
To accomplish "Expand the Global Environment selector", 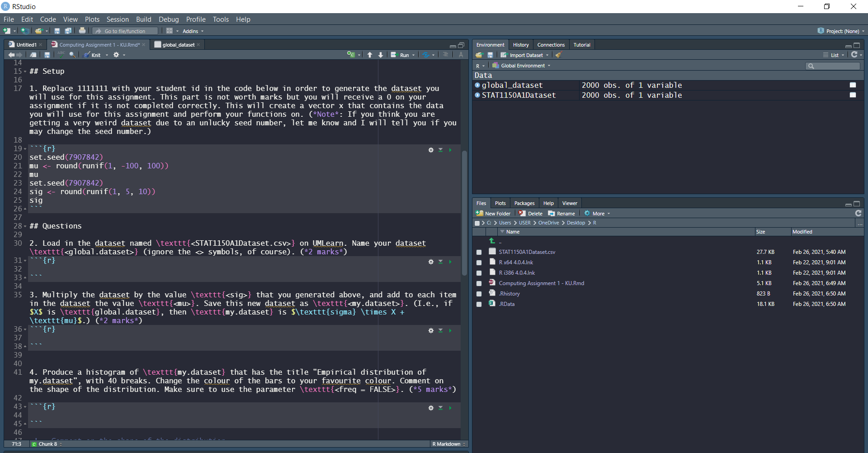I will pos(548,65).
